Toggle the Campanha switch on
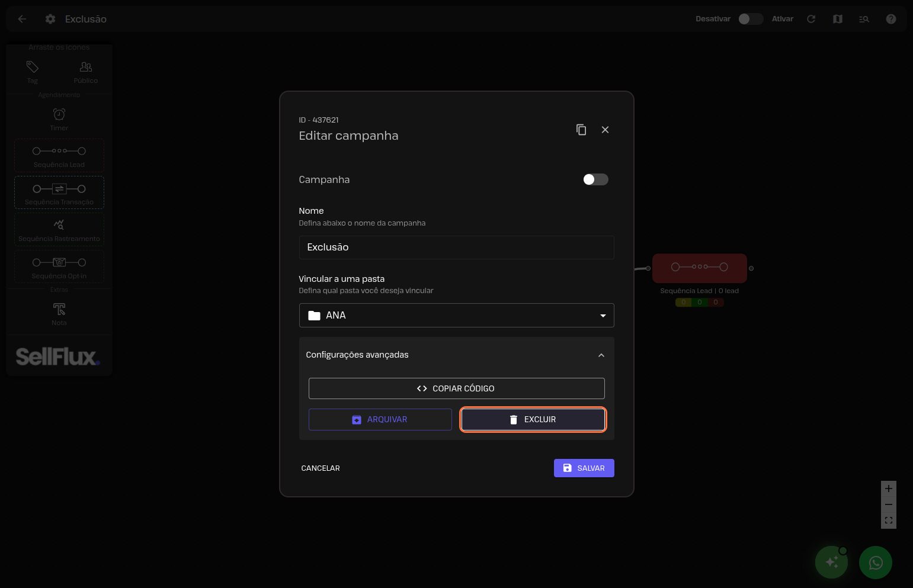Image resolution: width=913 pixels, height=588 pixels. click(595, 179)
